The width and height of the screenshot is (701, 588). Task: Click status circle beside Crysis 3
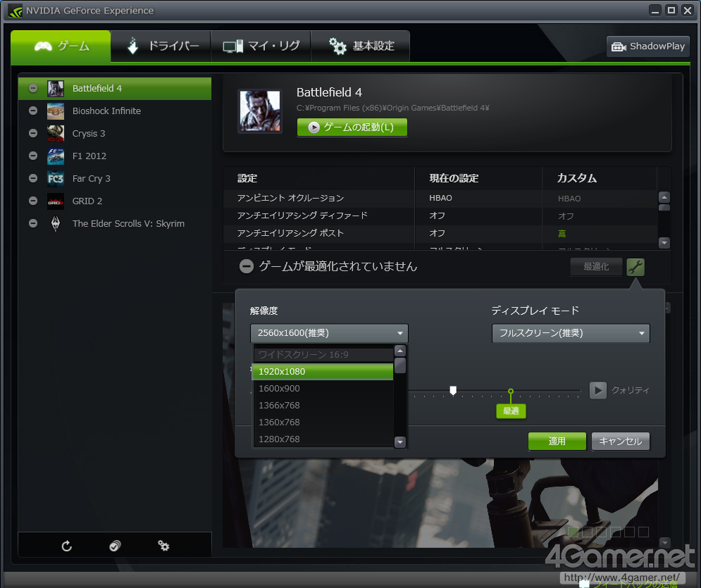33,133
